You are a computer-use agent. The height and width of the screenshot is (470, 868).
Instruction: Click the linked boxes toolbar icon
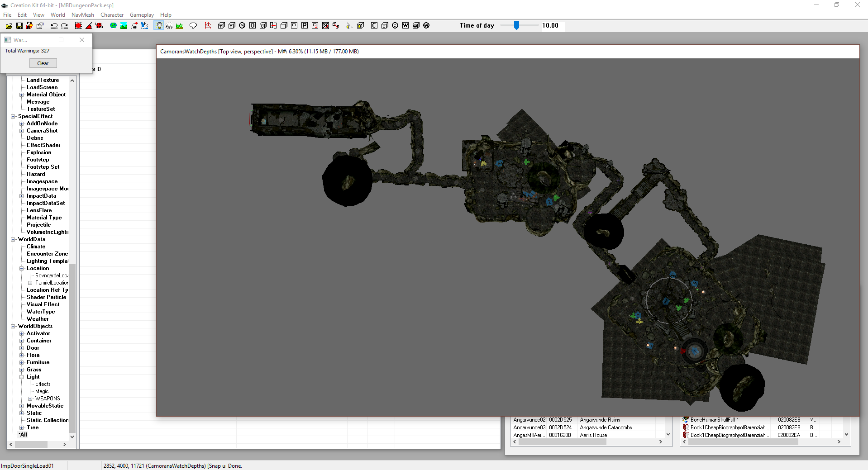pos(336,26)
